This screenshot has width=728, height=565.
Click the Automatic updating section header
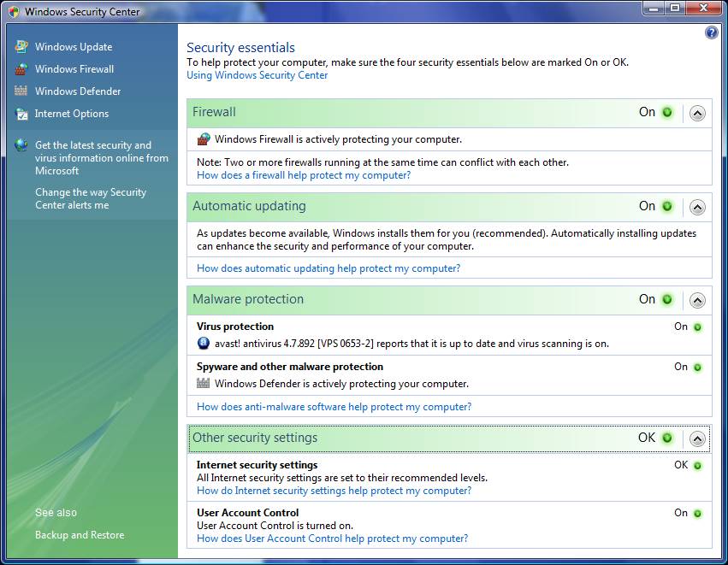pos(449,207)
